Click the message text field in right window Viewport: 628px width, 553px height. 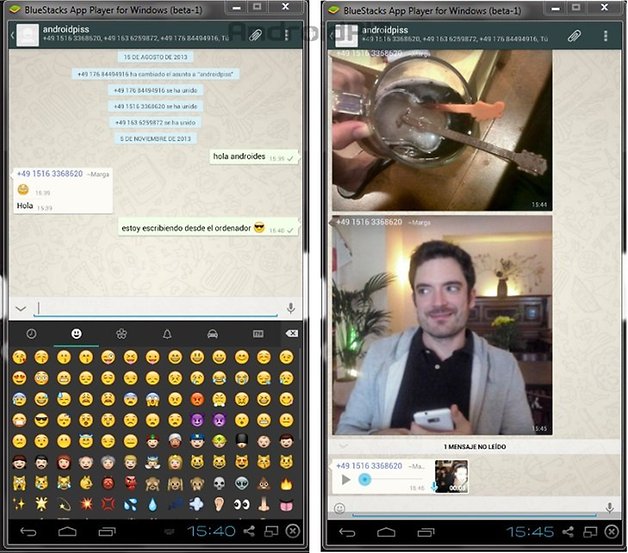point(474,508)
